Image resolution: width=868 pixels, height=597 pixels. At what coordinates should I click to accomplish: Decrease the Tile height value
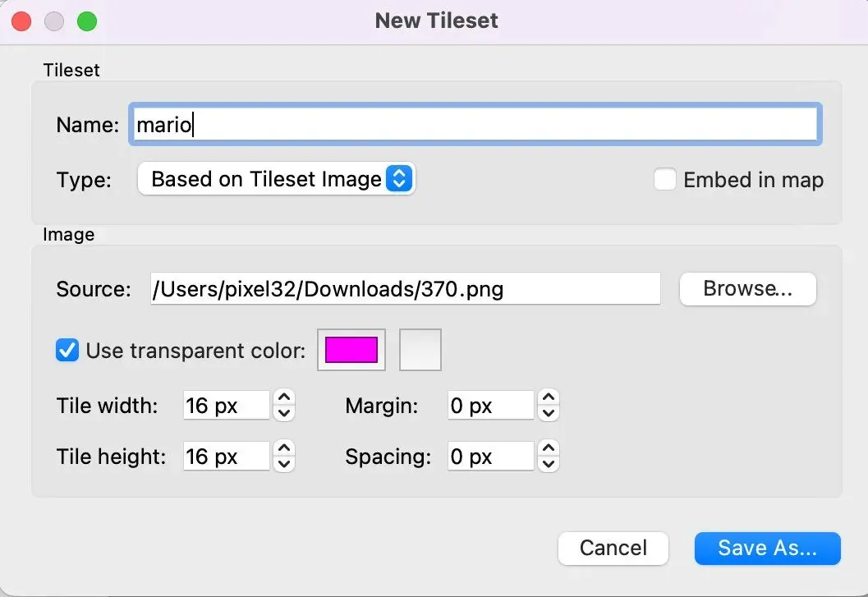coord(284,464)
